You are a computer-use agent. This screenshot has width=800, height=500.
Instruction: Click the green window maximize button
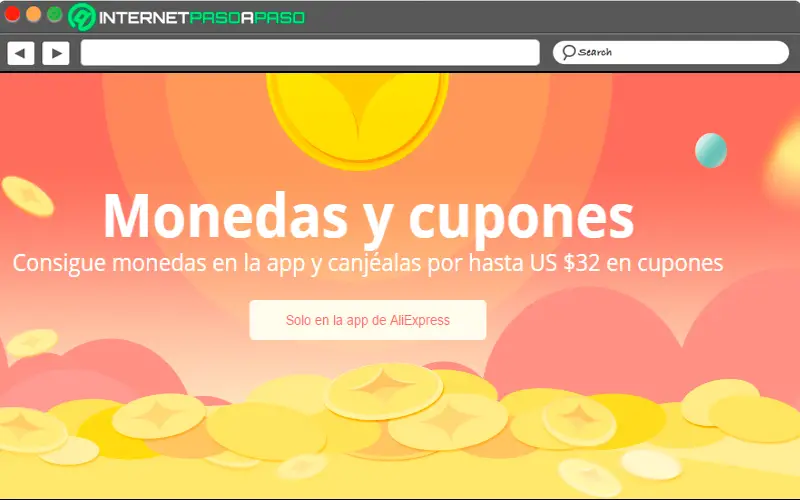click(x=55, y=14)
